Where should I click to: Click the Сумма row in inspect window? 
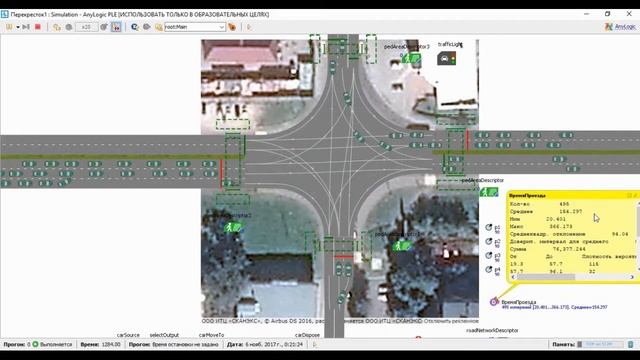tap(549, 249)
